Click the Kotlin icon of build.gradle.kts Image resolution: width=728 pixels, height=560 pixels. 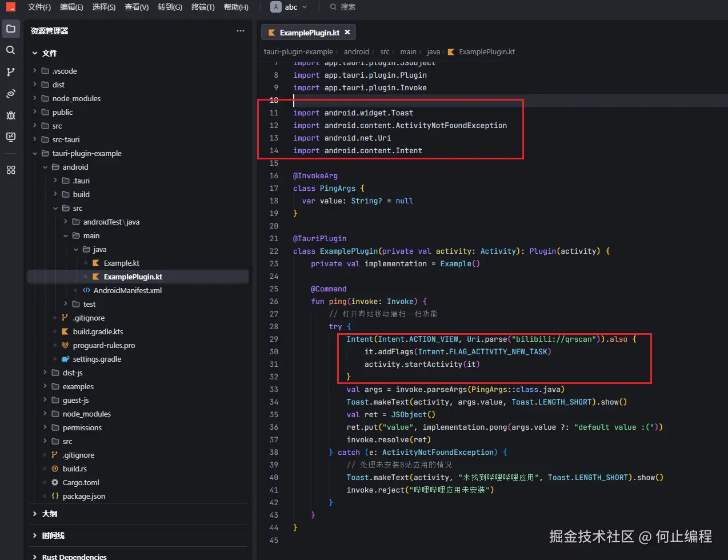pyautogui.click(x=65, y=331)
